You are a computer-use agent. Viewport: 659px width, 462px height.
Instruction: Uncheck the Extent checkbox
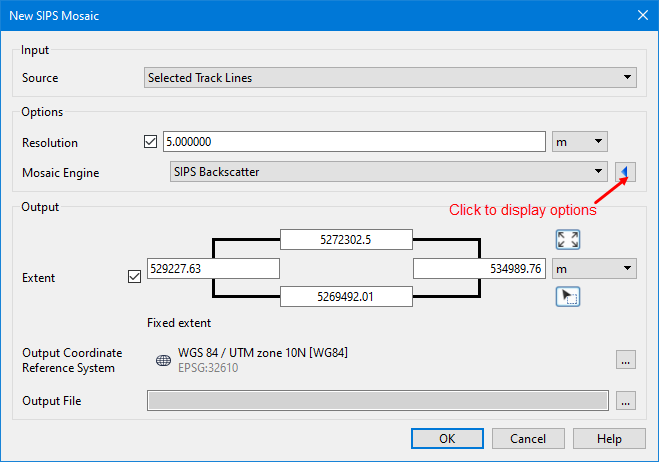[x=135, y=276]
